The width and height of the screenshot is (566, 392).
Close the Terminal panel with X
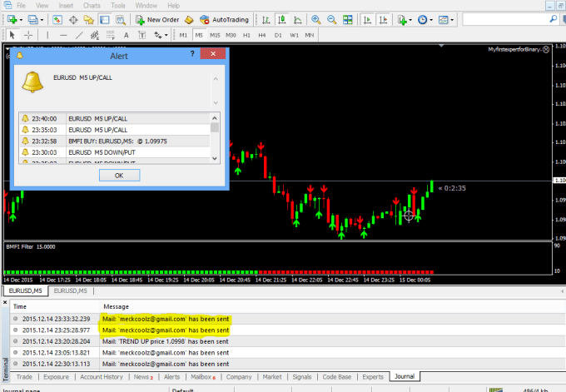point(5,302)
